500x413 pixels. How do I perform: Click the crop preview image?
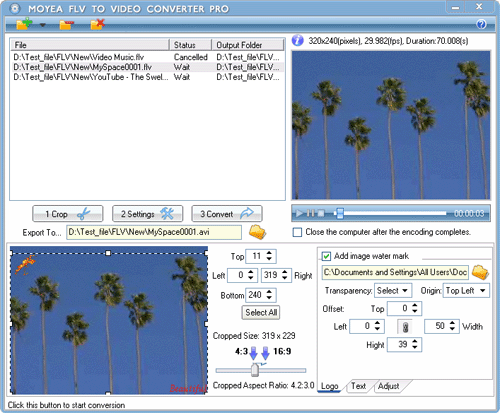[109, 320]
